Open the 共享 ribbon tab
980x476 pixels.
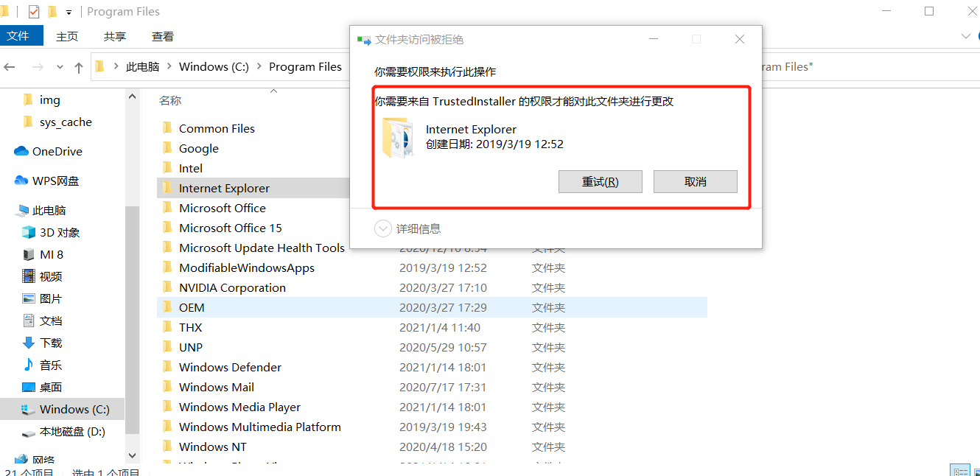[115, 36]
